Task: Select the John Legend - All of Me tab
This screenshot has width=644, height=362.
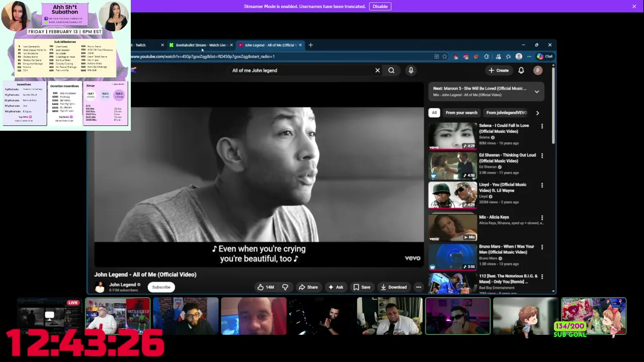Action: [x=270, y=45]
